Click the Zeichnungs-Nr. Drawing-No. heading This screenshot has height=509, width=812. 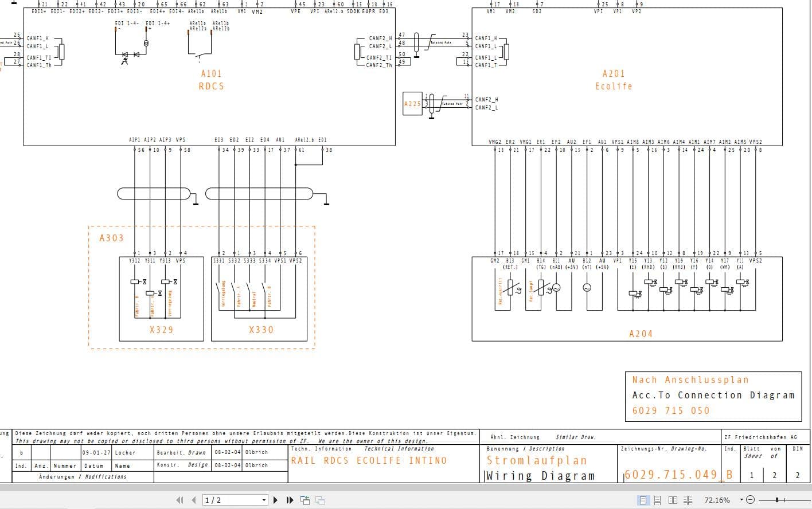coord(663,449)
